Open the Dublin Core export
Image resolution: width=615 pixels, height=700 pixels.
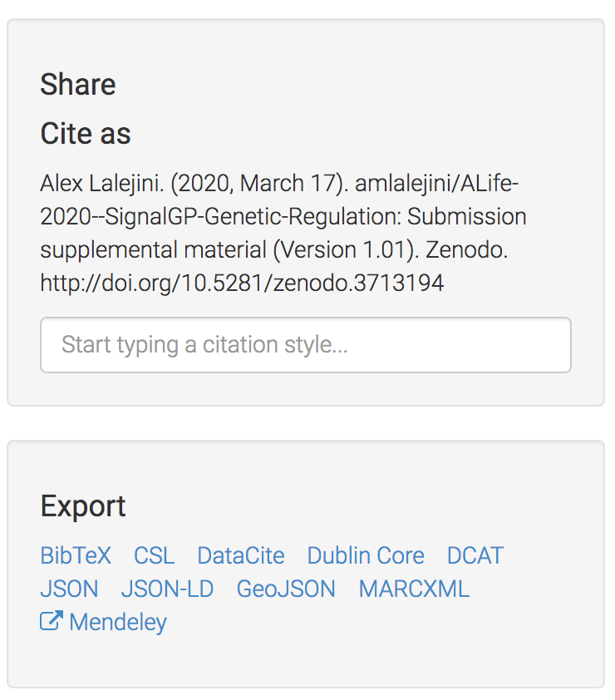click(x=366, y=555)
